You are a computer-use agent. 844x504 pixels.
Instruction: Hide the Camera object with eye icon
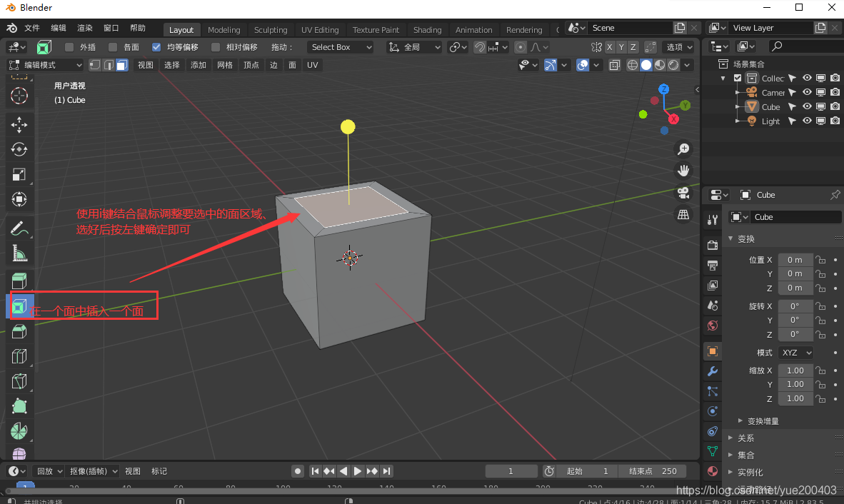(x=807, y=93)
